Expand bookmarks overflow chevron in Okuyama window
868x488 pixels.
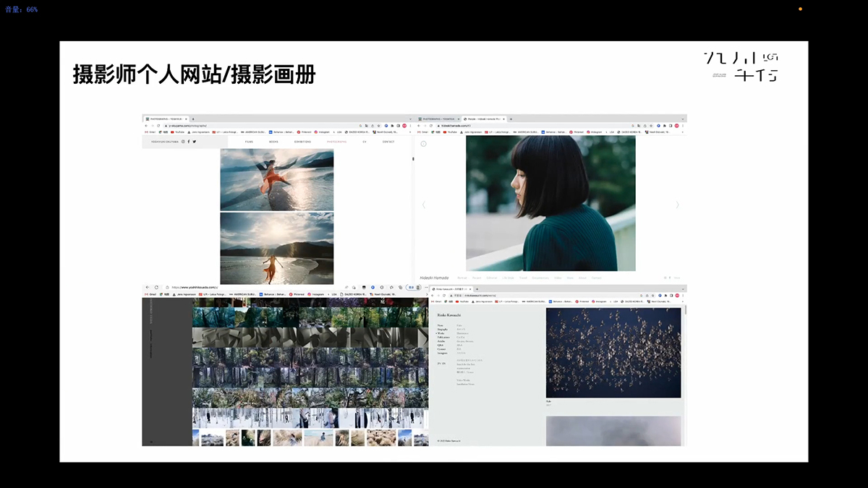coord(411,132)
